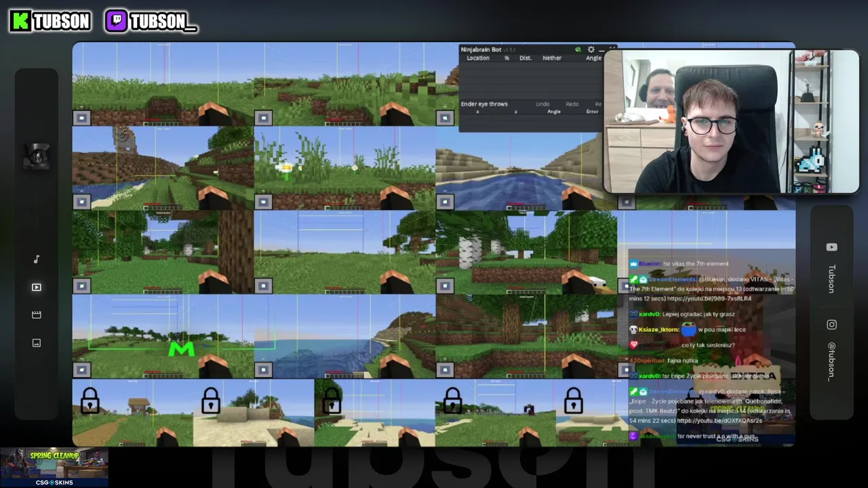This screenshot has height=488, width=868.
Task: Click the Error column label under Ender eye throws
Action: coord(593,111)
